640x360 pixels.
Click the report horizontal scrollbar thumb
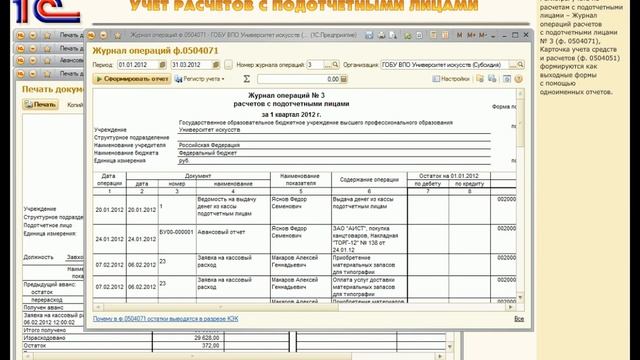click(x=220, y=307)
